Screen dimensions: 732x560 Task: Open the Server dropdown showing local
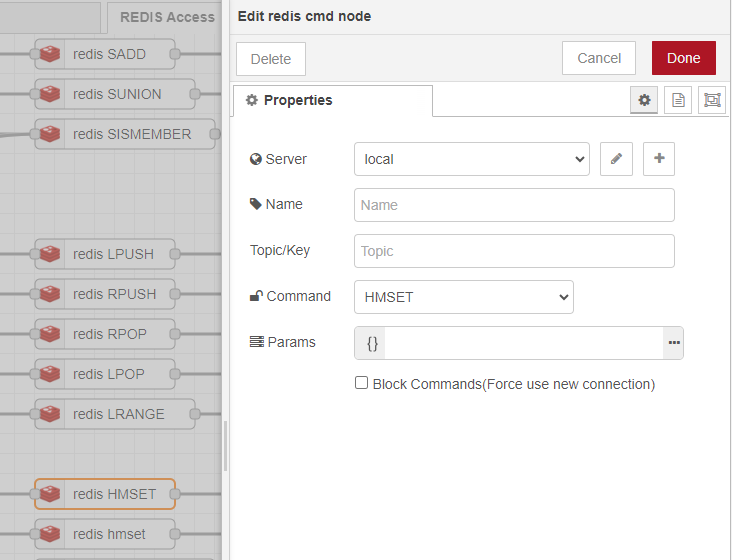click(x=472, y=159)
